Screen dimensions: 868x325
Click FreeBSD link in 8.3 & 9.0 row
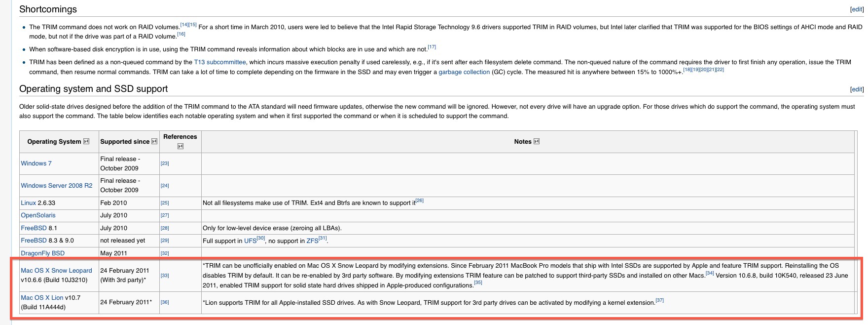34,241
